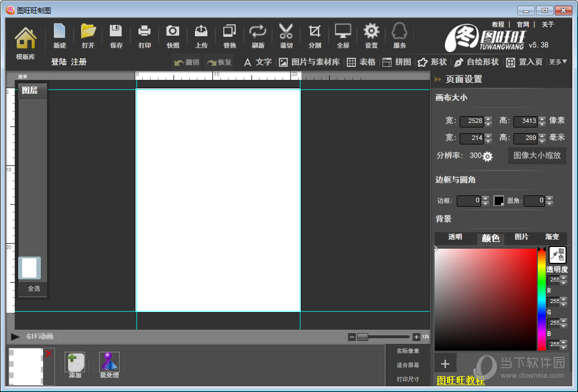
Task: Zoom out with the minus button
Action: (352, 336)
